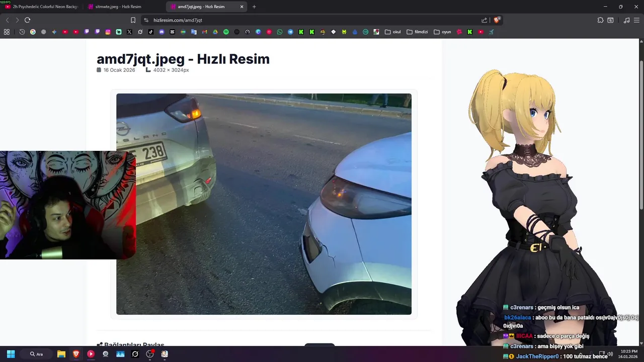Open OBS Studio from the taskbar

tap(150, 354)
